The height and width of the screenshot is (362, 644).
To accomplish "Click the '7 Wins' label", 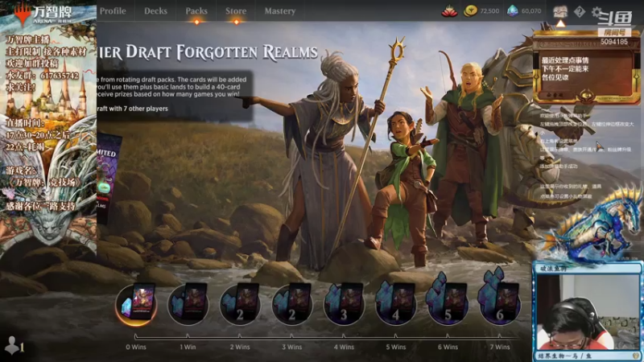I will pos(500,348).
